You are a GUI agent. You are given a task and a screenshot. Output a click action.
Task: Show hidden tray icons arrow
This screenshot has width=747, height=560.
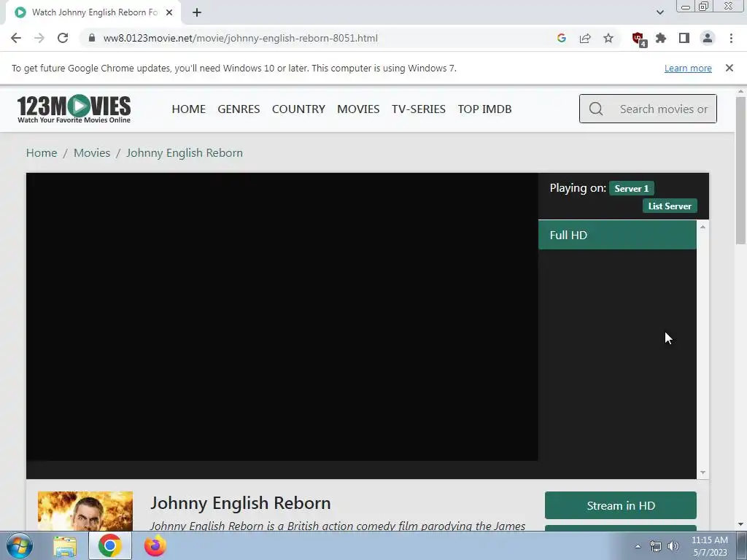[x=638, y=546]
